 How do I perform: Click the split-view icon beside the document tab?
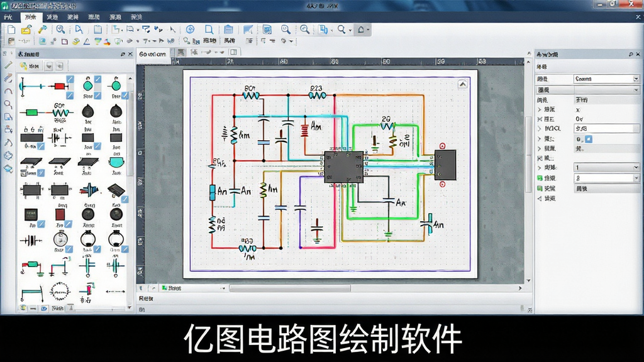pyautogui.click(x=233, y=52)
